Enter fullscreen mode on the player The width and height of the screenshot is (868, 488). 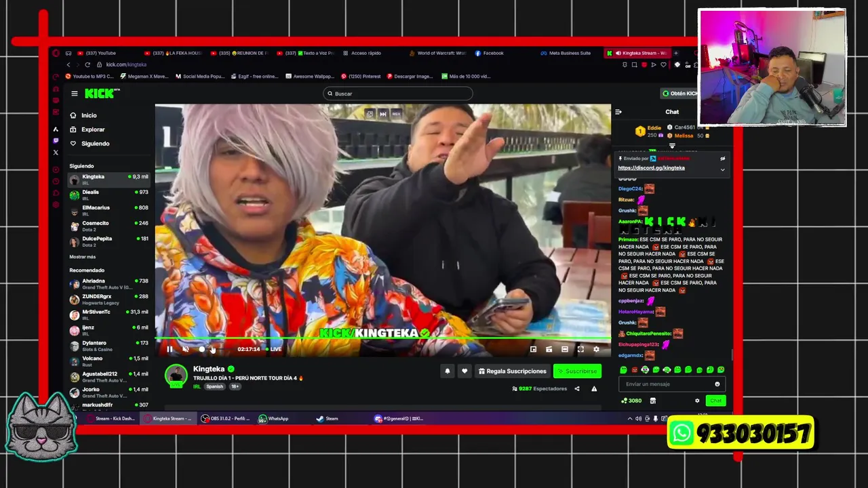click(x=580, y=349)
